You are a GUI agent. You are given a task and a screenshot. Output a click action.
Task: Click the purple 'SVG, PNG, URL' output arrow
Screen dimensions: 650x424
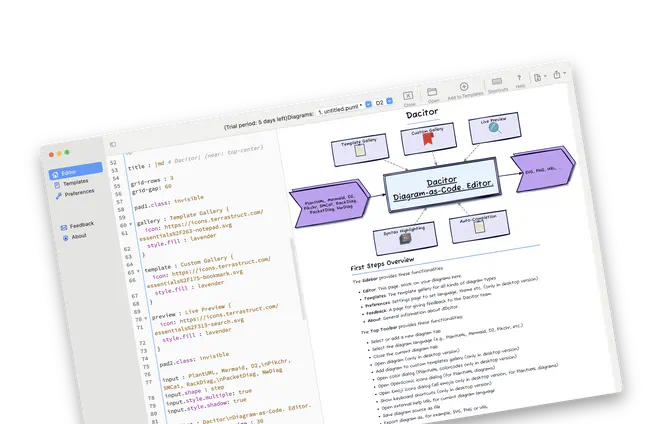coord(543,169)
